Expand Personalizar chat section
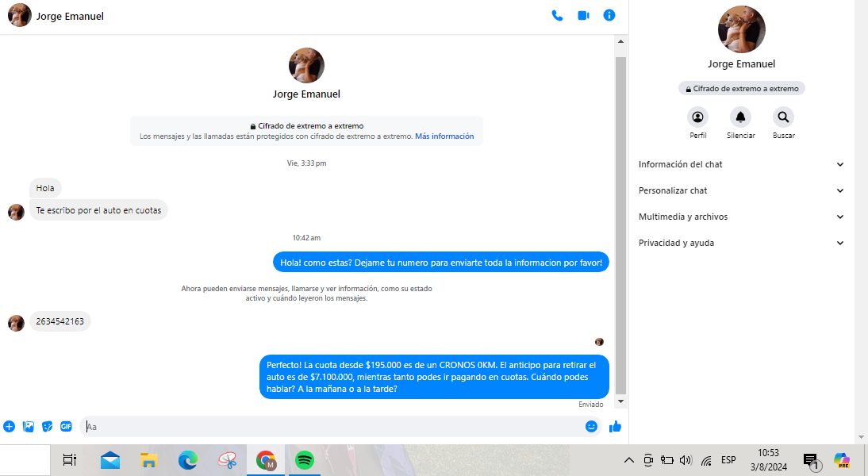 click(741, 190)
